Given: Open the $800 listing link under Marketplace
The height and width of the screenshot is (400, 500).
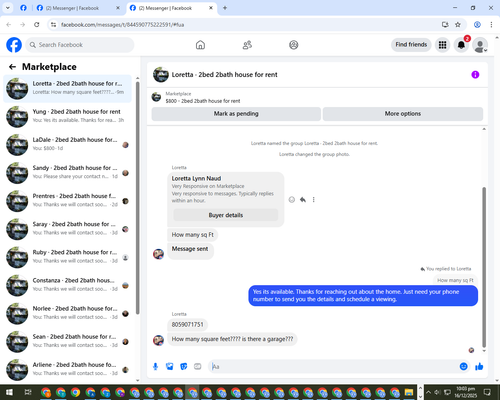Looking at the screenshot, I should pos(203,101).
